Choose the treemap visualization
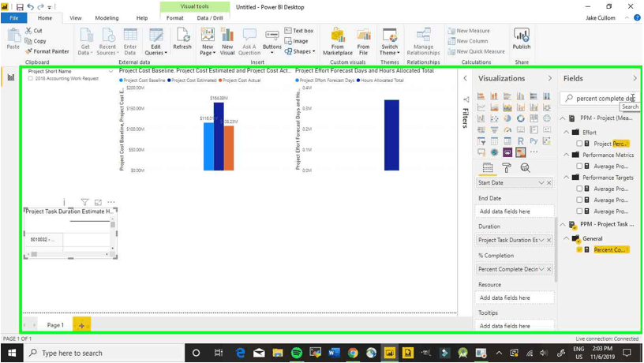This screenshot has height=363, width=644. (x=534, y=118)
